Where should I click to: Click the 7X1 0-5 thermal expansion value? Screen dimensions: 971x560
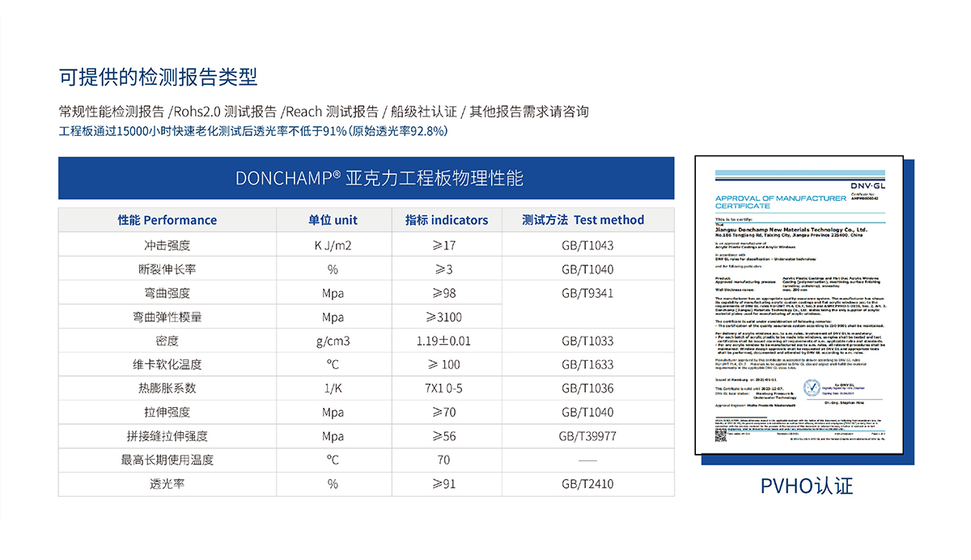(443, 388)
